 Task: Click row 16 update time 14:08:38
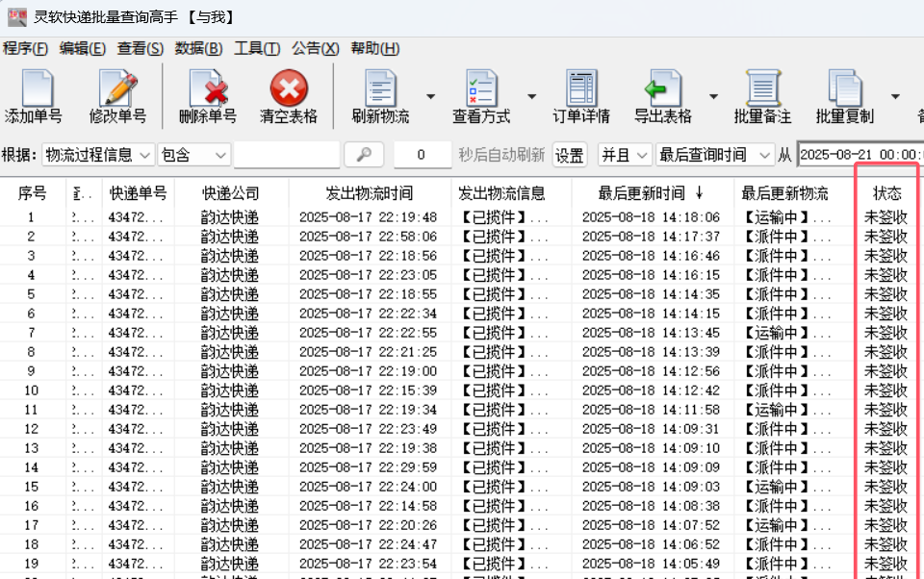[652, 506]
